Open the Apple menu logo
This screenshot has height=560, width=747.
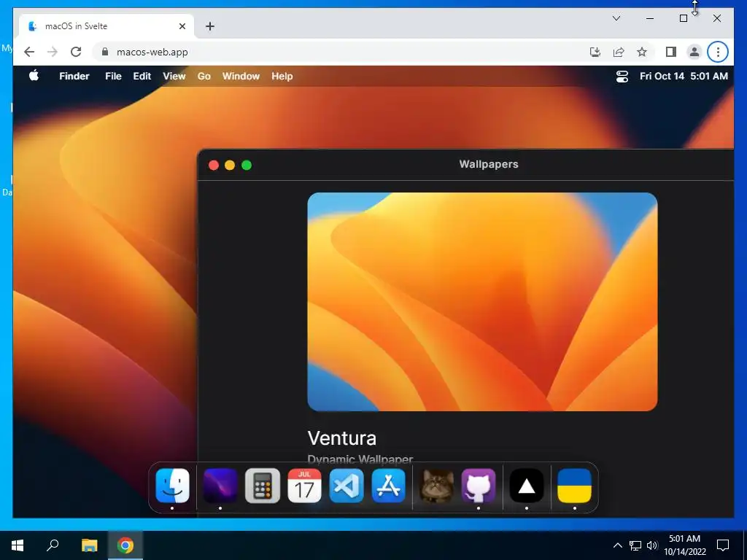(34, 76)
